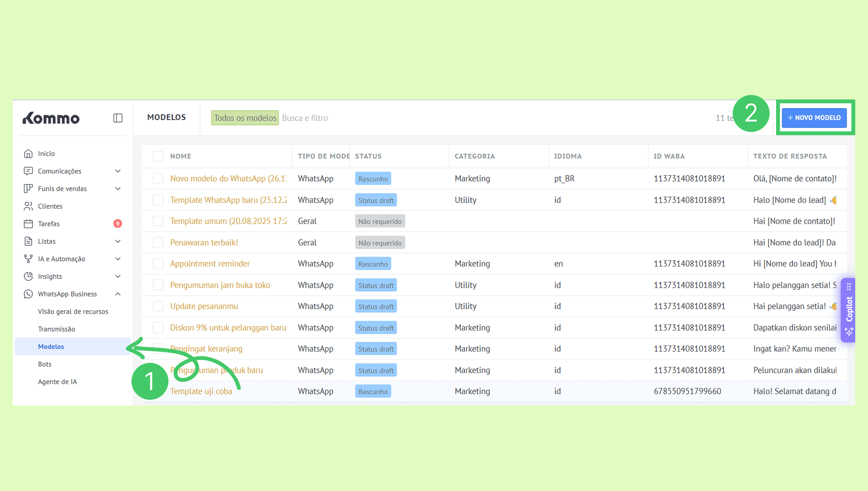The image size is (868, 491).
Task: Select the Penawaran terbaik! row checkbox
Action: (x=158, y=242)
